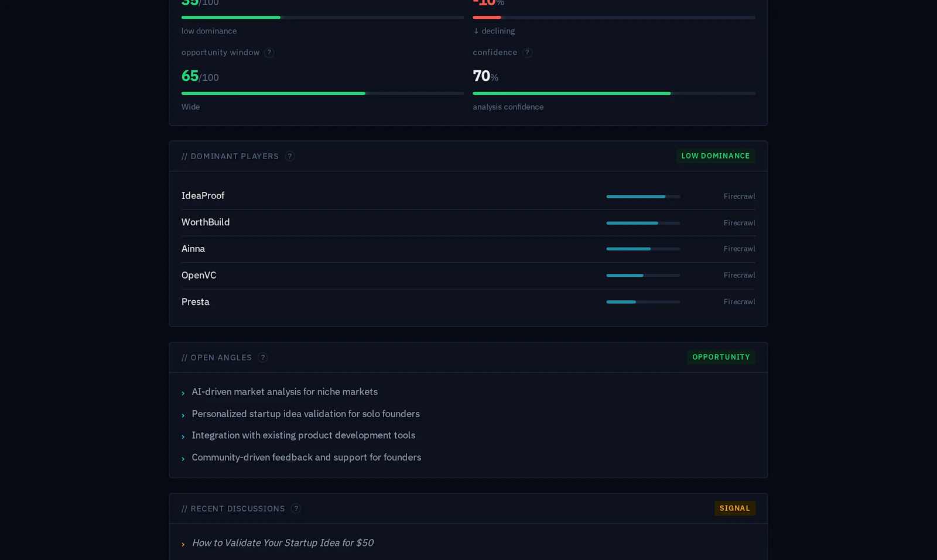Click 'Integration with existing product development tools'
The image size is (937, 560).
[x=303, y=435]
